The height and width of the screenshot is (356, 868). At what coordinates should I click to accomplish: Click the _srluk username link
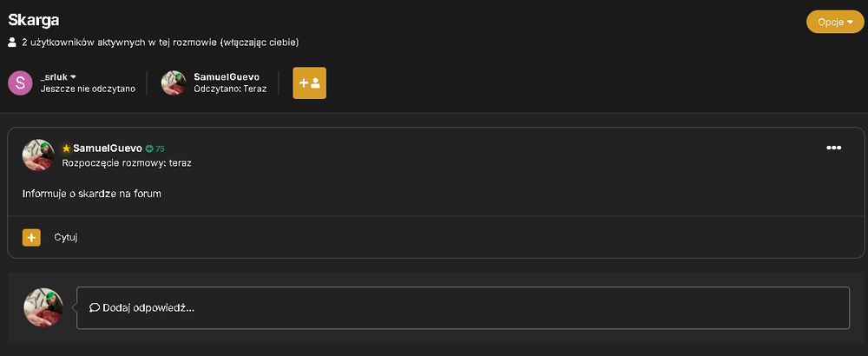click(x=54, y=77)
